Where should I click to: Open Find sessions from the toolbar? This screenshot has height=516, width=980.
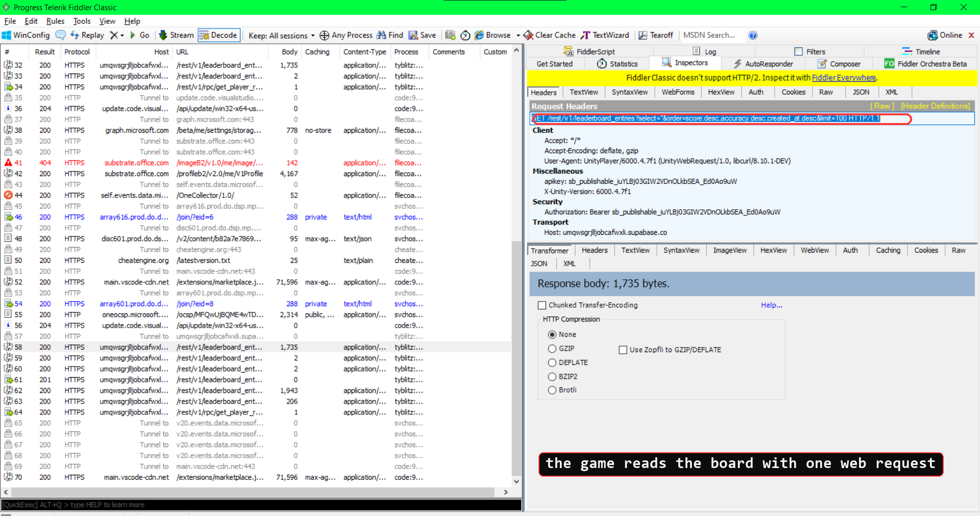point(390,35)
